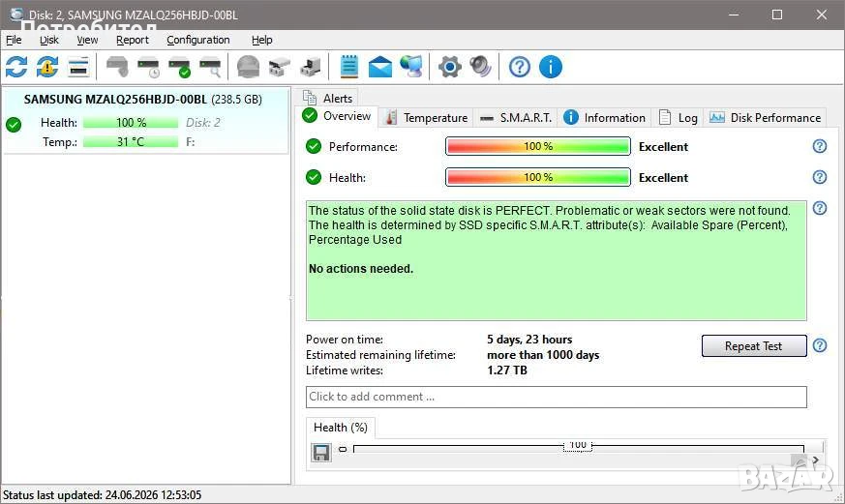This screenshot has width=845, height=504.
Task: Switch to the Information tab
Action: point(604,118)
